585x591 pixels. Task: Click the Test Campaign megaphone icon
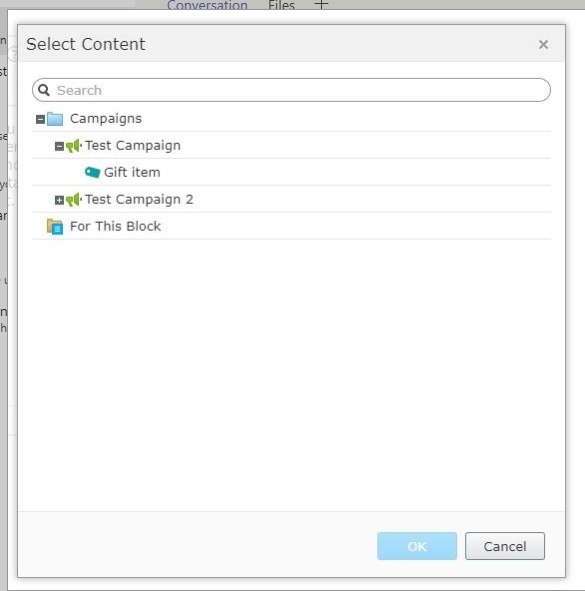74,146
